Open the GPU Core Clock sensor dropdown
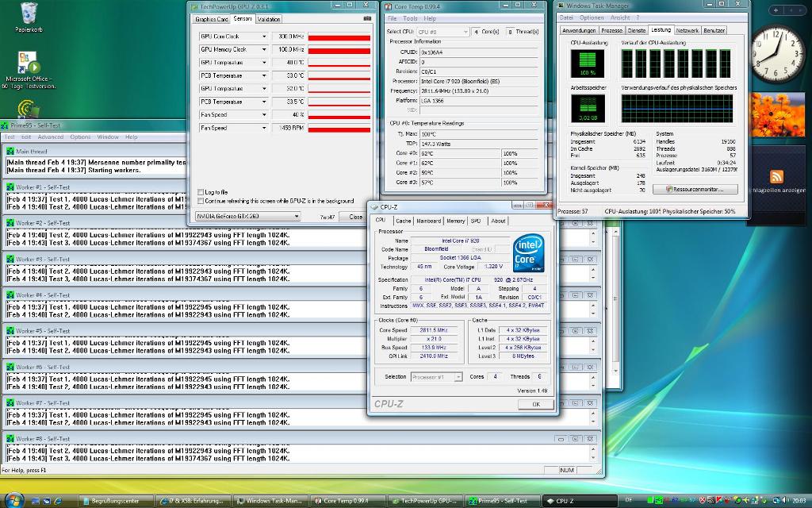Screen dimensions: 812x508 coord(264,37)
